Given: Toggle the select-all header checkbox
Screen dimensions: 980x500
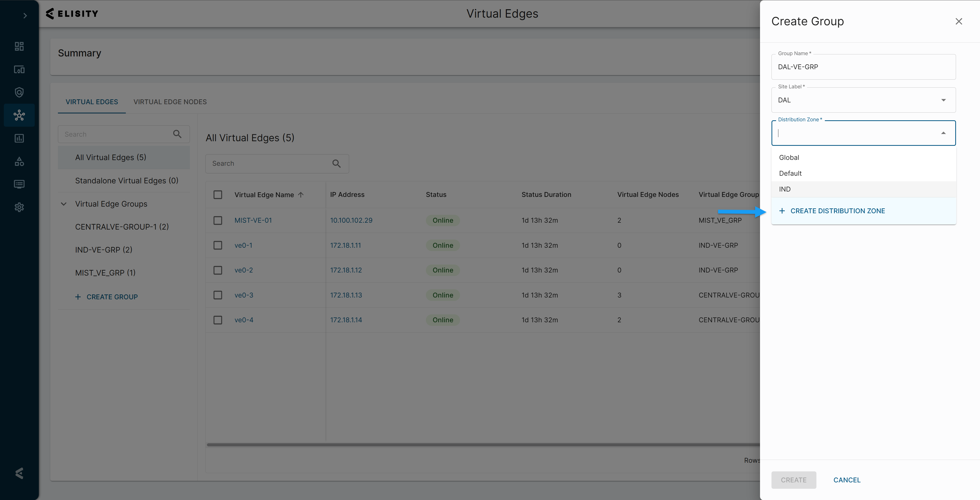Looking at the screenshot, I should 218,195.
